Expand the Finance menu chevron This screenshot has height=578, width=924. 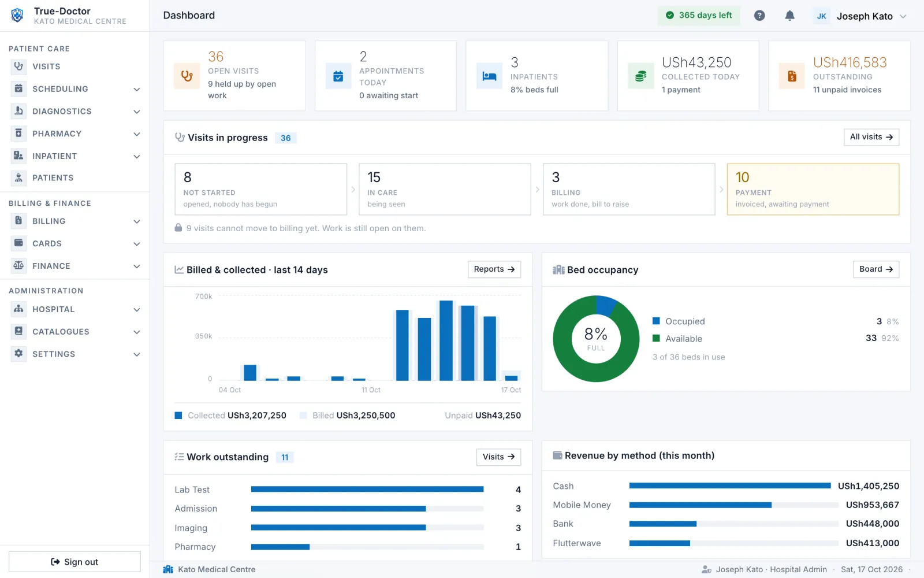(137, 266)
